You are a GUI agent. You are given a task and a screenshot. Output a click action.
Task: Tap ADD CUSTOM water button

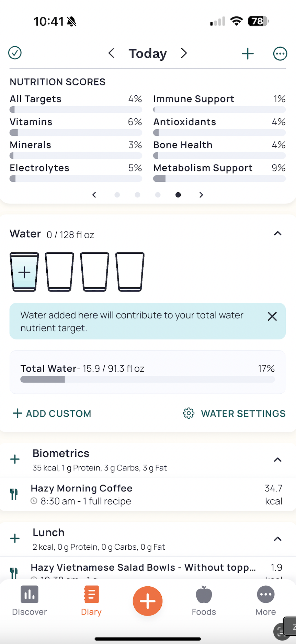tap(52, 413)
